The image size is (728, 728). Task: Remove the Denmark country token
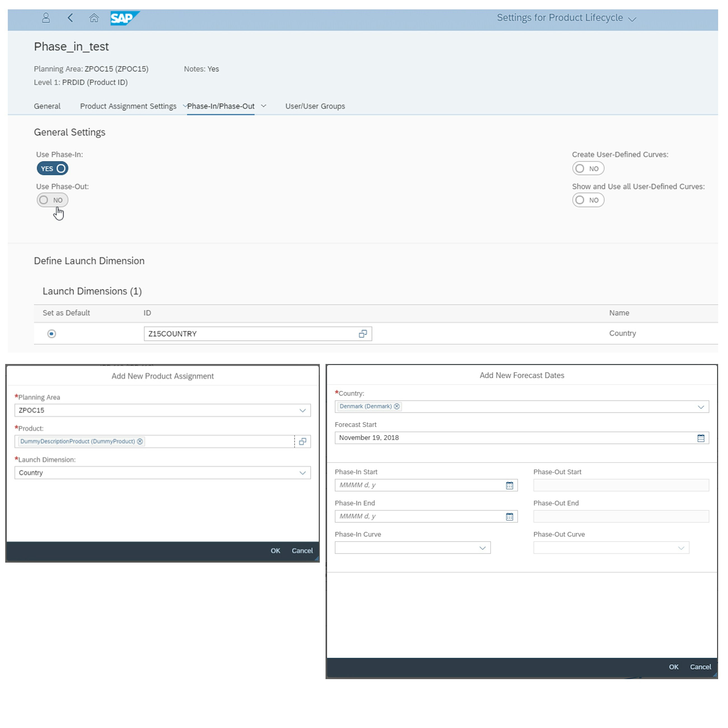(397, 406)
